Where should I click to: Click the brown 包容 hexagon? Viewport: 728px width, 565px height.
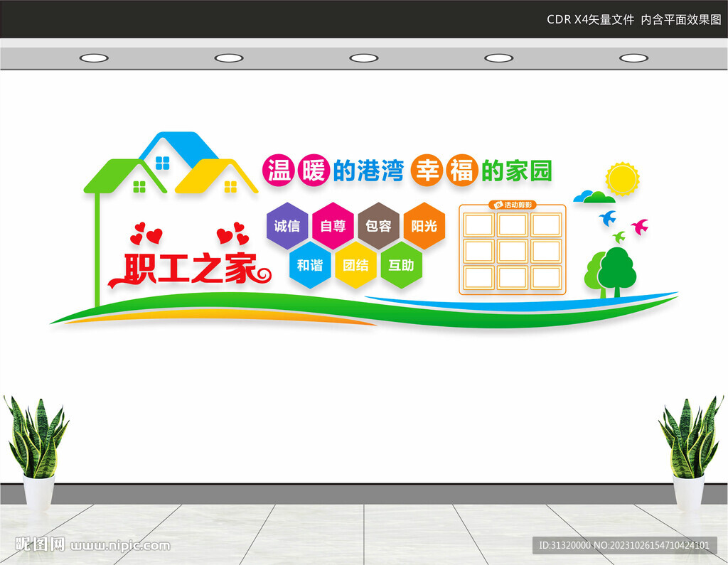point(378,226)
